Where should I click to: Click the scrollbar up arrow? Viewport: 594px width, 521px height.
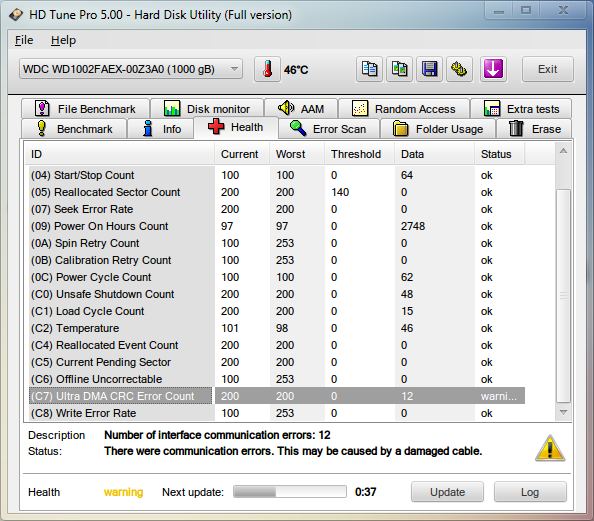tap(563, 151)
